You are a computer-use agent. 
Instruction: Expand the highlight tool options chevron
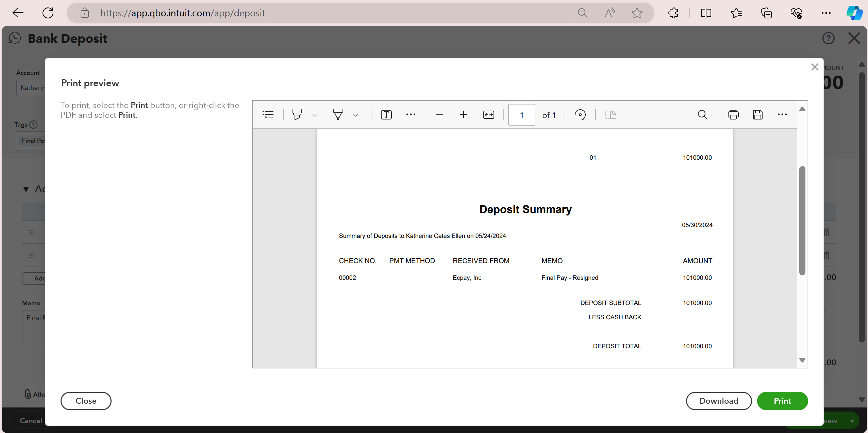[x=315, y=115]
